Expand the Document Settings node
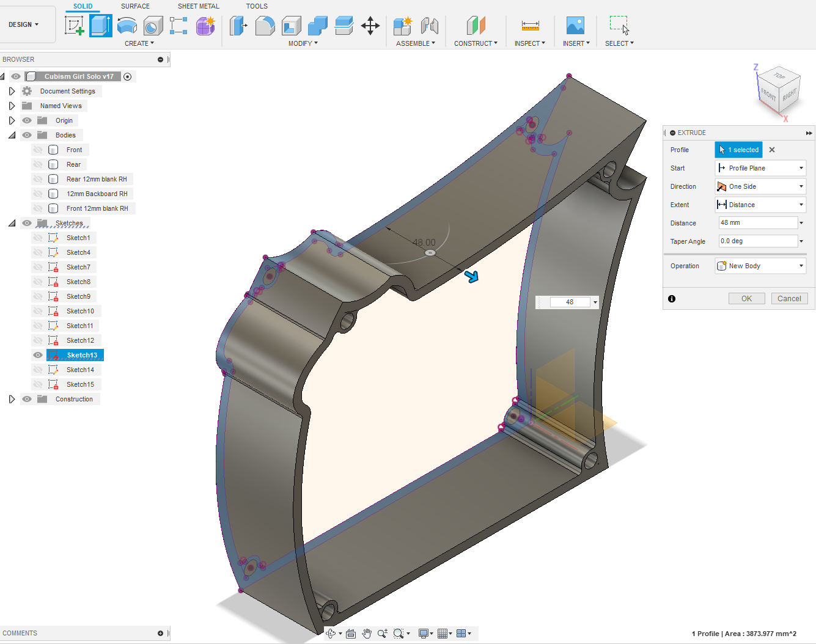Image resolution: width=816 pixels, height=644 pixels. [x=12, y=91]
